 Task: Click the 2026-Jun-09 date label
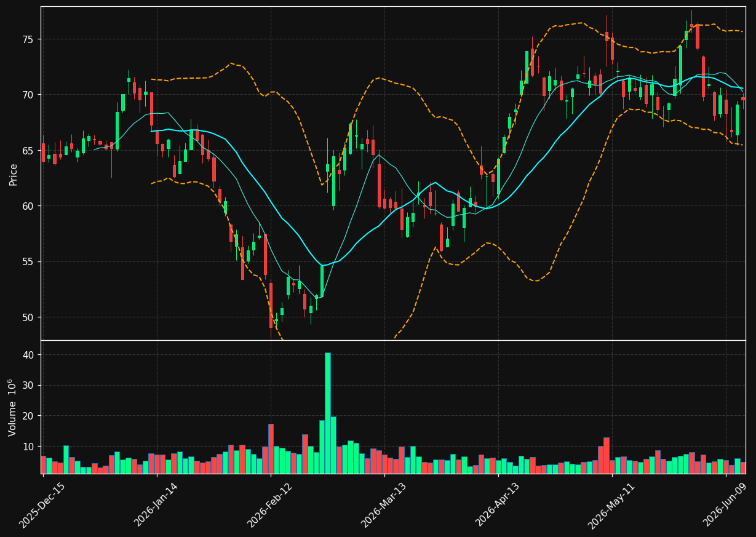pyautogui.click(x=726, y=506)
